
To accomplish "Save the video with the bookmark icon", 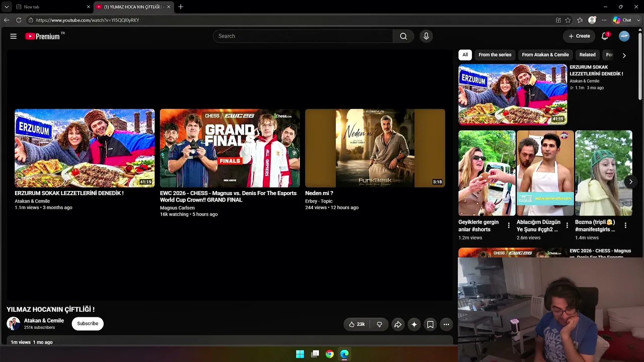I will pos(430,324).
